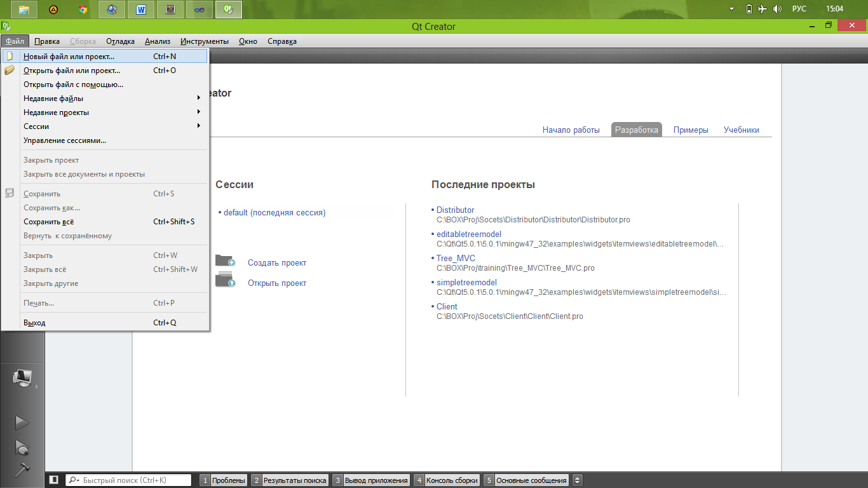Viewport: 868px width, 488px height.
Task: Switch to Sublime Text in the taskbar
Action: point(170,10)
